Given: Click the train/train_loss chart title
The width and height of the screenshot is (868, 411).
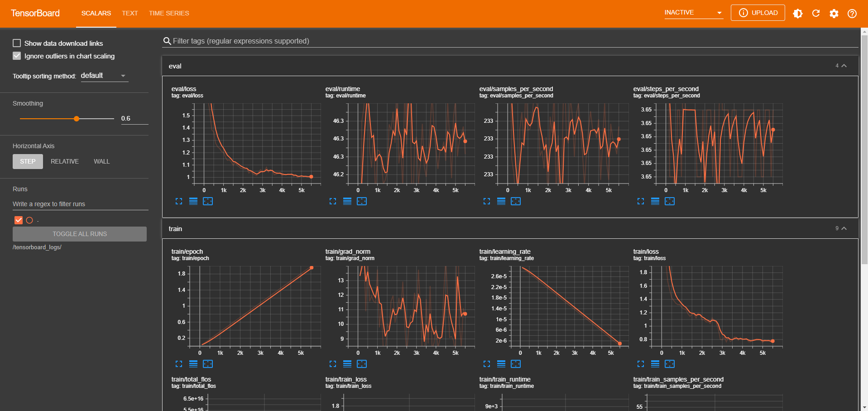Looking at the screenshot, I should click(x=346, y=379).
